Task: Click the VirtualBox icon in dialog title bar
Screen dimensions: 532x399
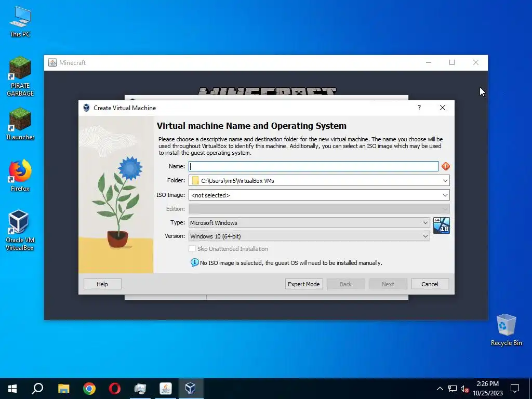Action: pyautogui.click(x=87, y=108)
